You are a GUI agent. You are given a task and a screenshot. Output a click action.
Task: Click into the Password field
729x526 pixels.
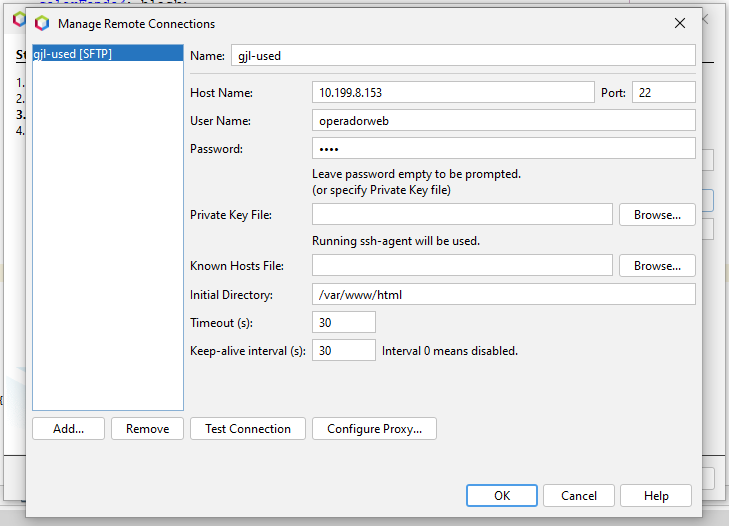(503, 149)
